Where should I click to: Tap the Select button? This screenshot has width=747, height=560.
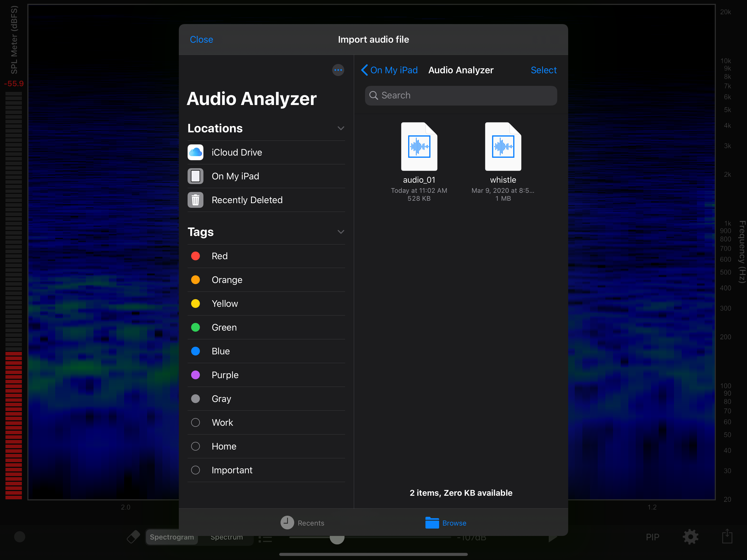(543, 70)
